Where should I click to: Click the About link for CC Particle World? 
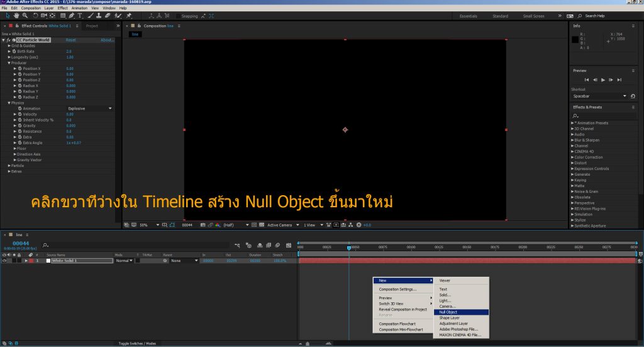point(108,40)
